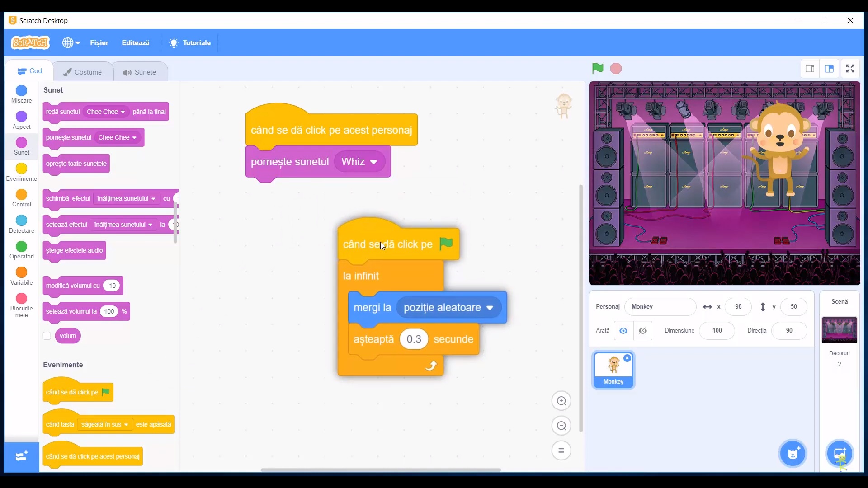Check the volum reporter checkbox

47,336
